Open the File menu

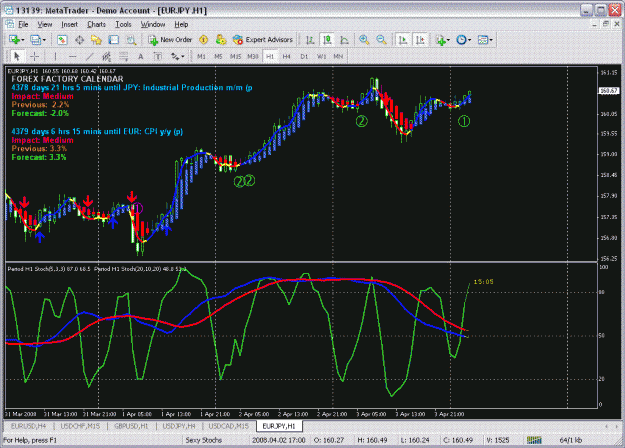coord(23,24)
